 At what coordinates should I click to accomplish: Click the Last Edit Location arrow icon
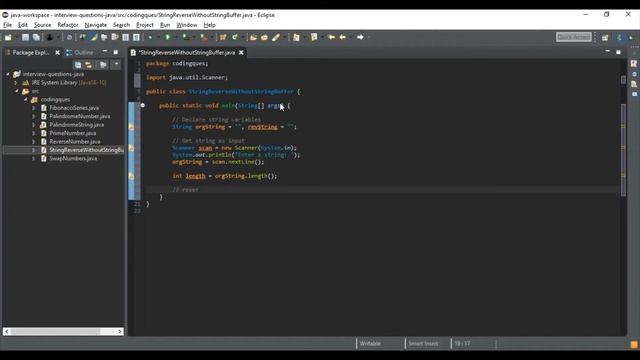point(331,37)
